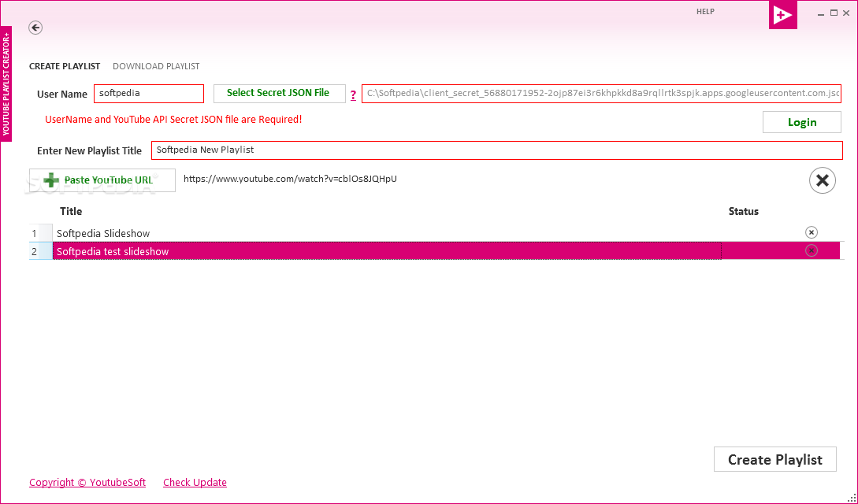Focus the secret JSON file path field
Screen dimensions: 858x504
601,94
